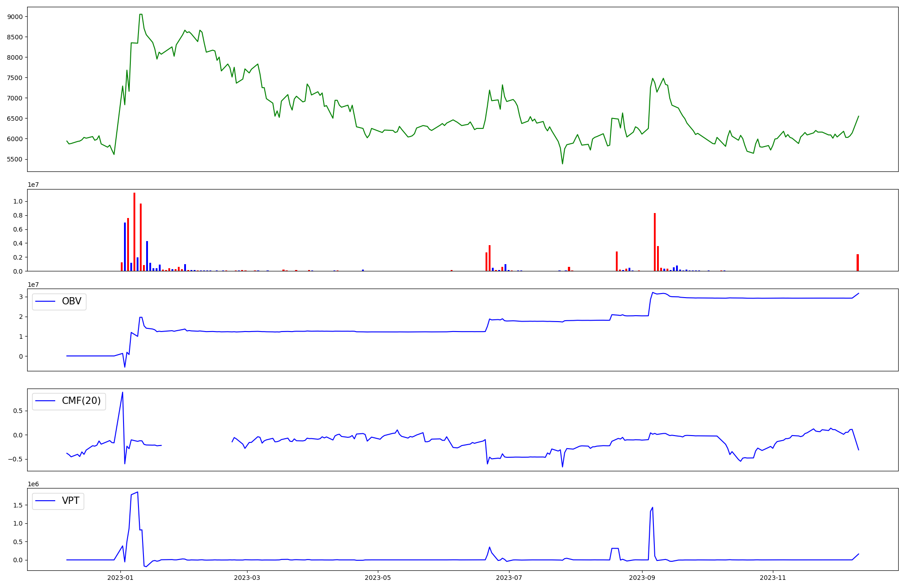
Task: Click the 1e6 exponent above VPT chart
Action: tap(33, 484)
